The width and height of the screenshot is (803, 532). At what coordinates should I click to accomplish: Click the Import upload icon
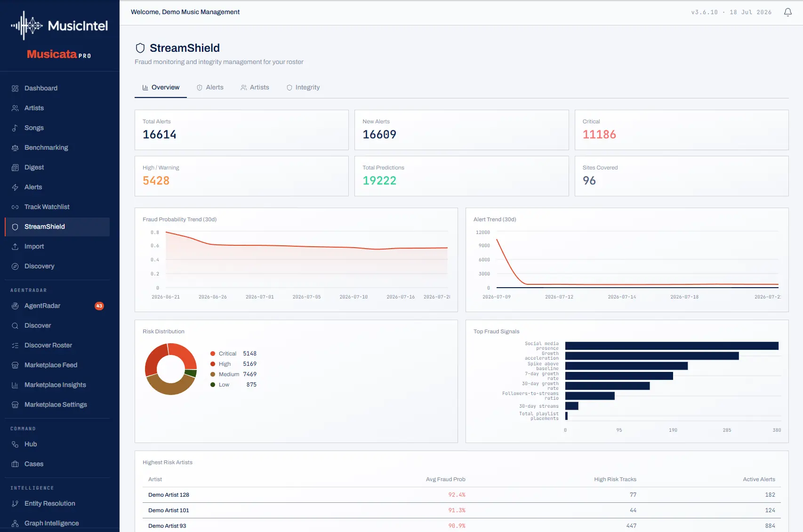point(15,247)
